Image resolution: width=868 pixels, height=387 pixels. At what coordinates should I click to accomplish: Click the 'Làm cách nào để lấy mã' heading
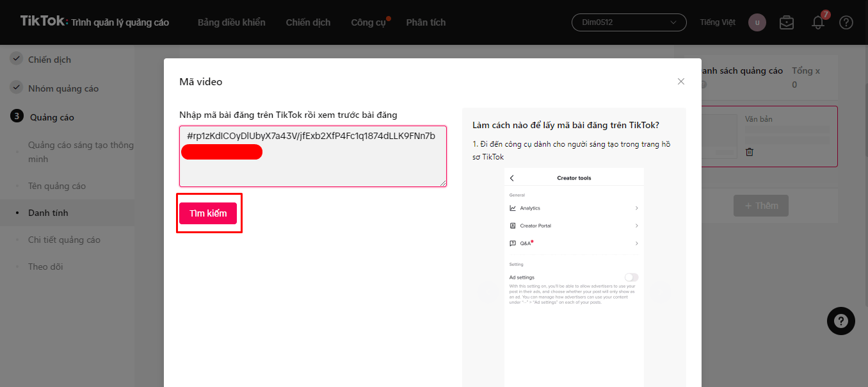(566, 125)
